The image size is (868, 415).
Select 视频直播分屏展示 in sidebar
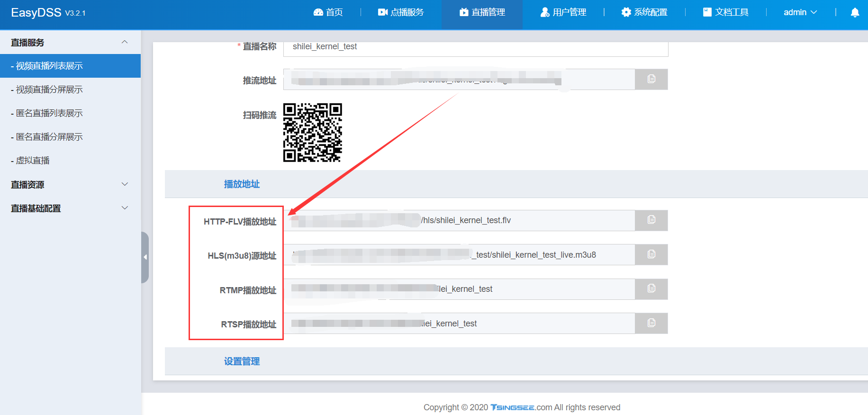pyautogui.click(x=70, y=90)
